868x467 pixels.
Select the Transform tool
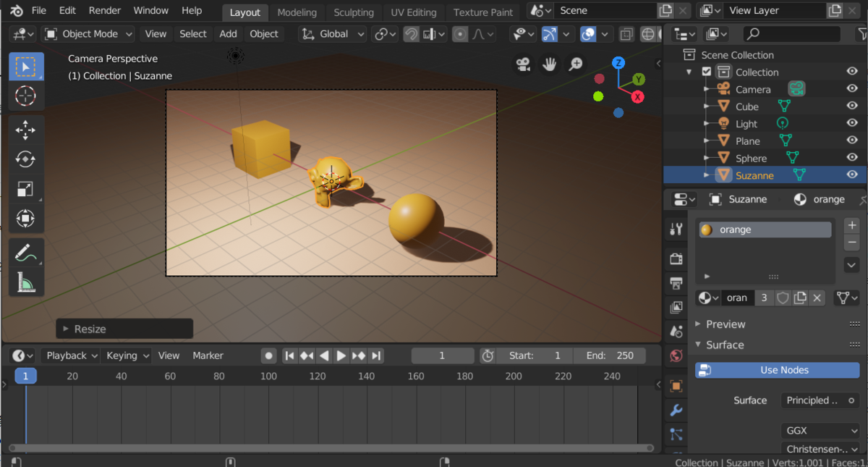[25, 218]
